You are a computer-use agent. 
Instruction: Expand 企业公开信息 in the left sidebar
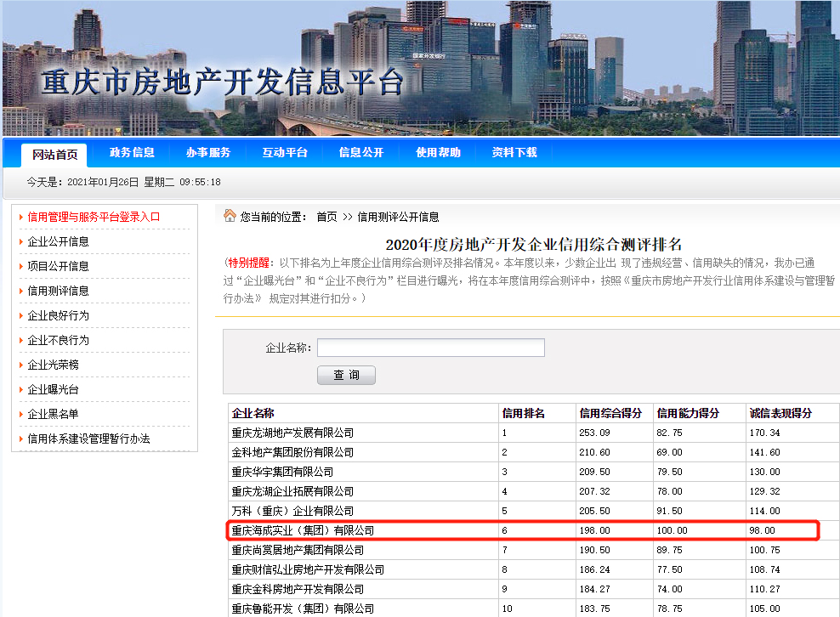click(58, 241)
